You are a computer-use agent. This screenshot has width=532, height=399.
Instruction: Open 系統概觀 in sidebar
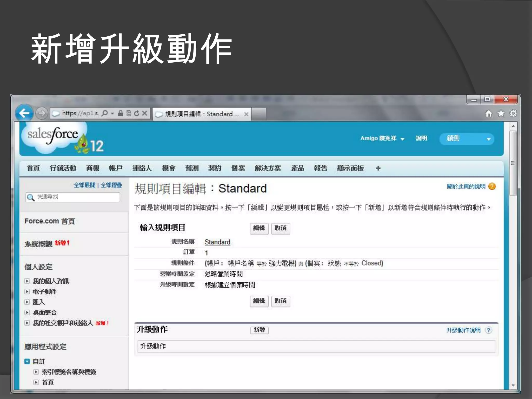[38, 244]
